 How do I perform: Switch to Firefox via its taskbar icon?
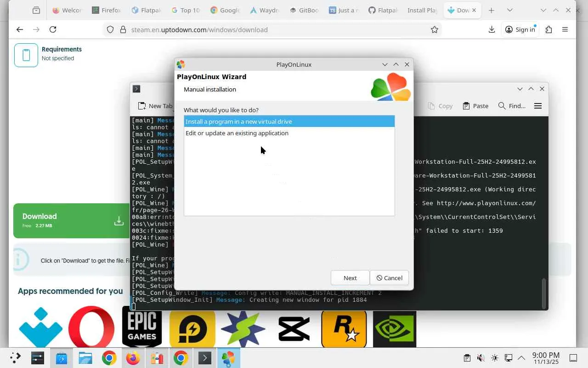click(x=133, y=358)
